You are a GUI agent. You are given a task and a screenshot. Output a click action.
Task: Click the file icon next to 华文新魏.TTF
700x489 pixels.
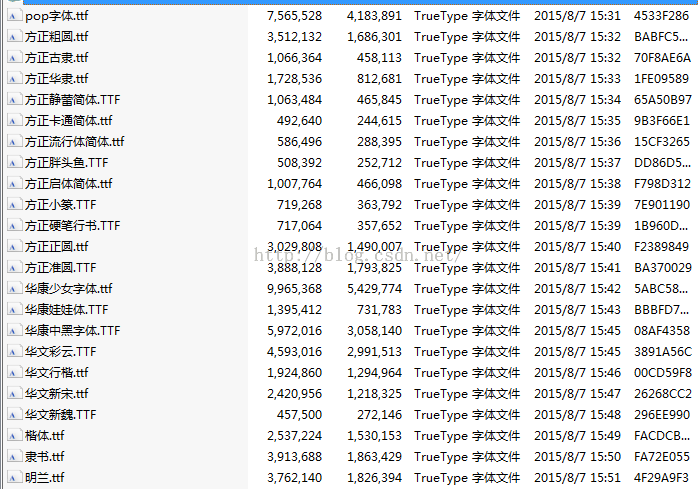tap(14, 415)
